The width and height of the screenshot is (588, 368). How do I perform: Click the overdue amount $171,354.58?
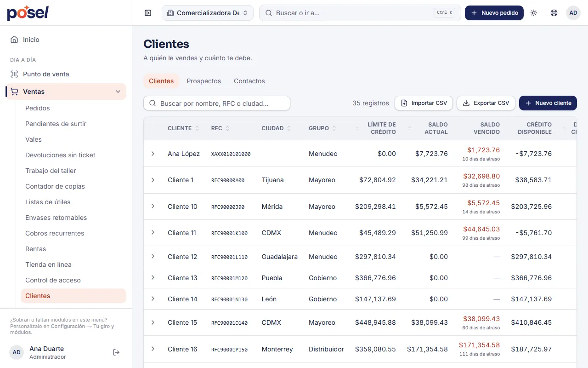coord(479,345)
